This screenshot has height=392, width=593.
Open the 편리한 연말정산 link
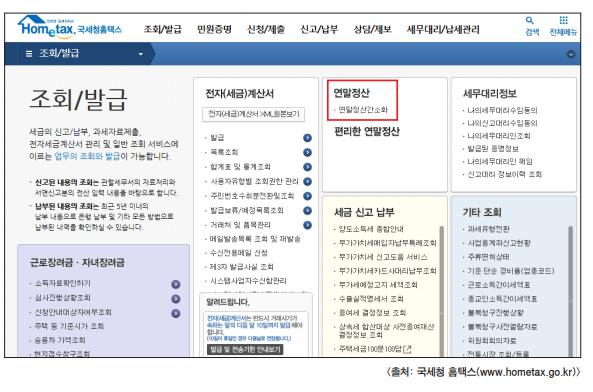point(366,132)
